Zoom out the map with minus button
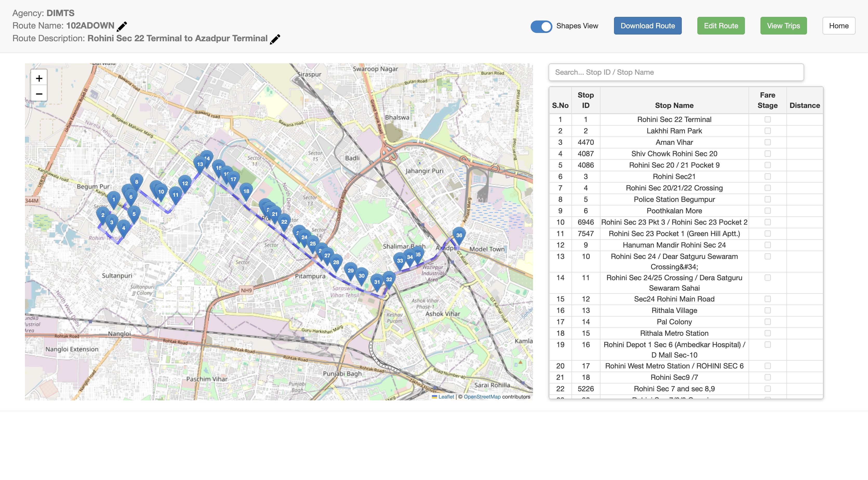The height and width of the screenshot is (480, 868). coord(39,94)
